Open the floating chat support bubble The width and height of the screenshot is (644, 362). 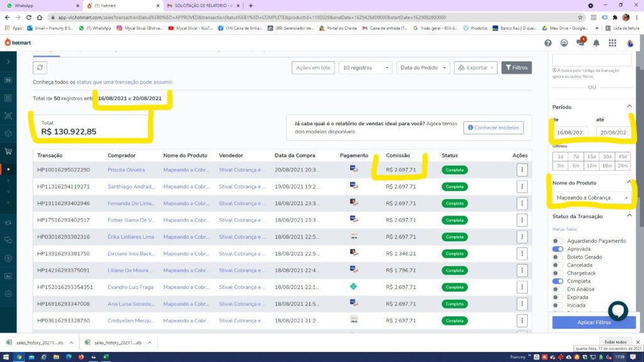[x=618, y=310]
